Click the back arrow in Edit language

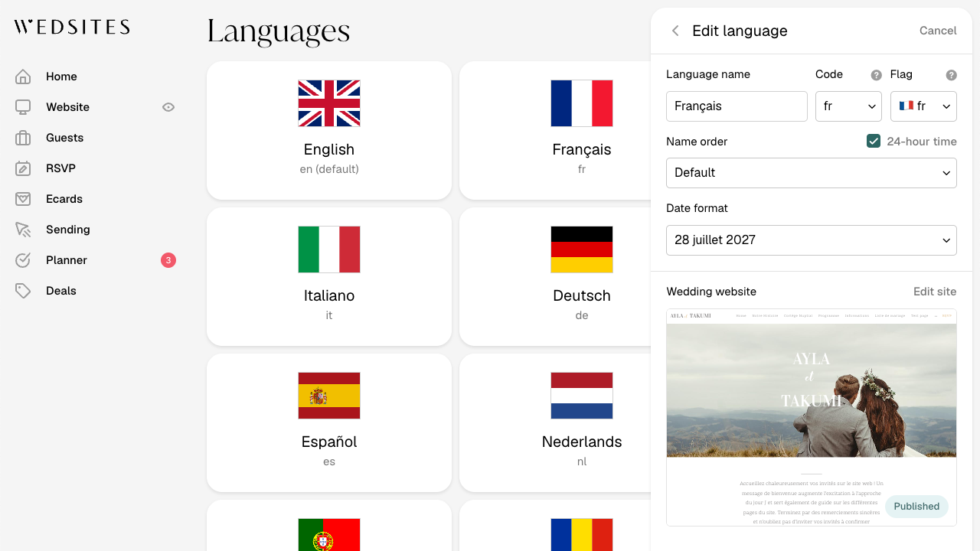click(x=675, y=31)
